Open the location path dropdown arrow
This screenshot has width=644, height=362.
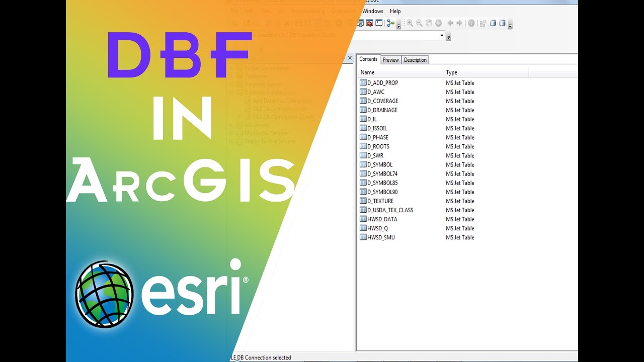coord(442,35)
